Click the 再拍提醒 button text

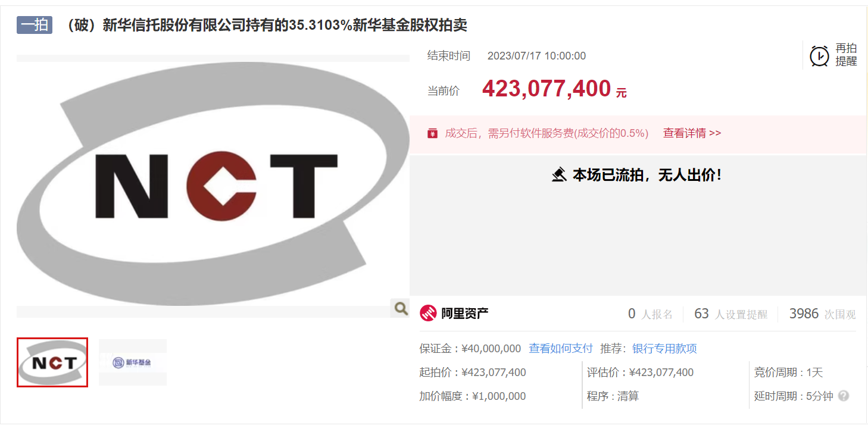pyautogui.click(x=846, y=55)
